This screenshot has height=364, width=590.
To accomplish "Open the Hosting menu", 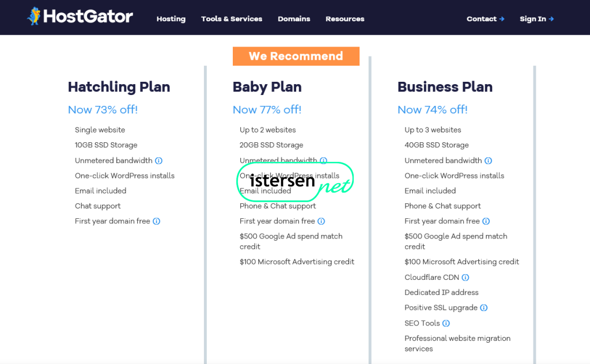I will 171,19.
